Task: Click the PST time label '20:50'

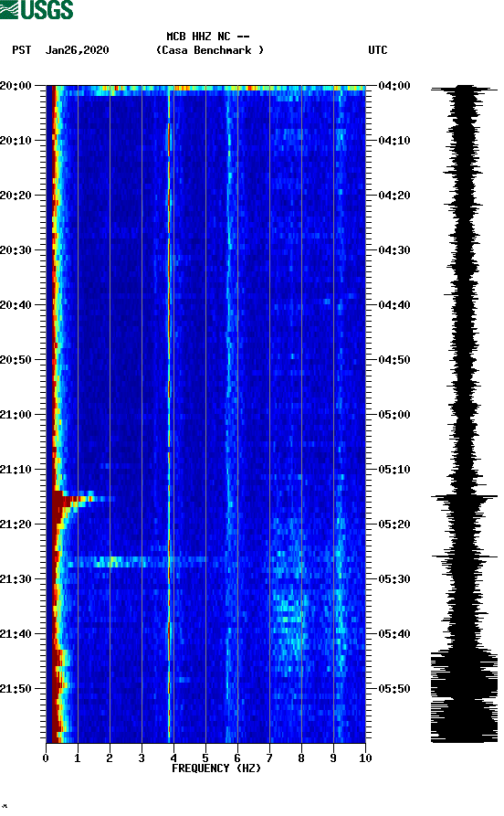Action: pyautogui.click(x=16, y=360)
